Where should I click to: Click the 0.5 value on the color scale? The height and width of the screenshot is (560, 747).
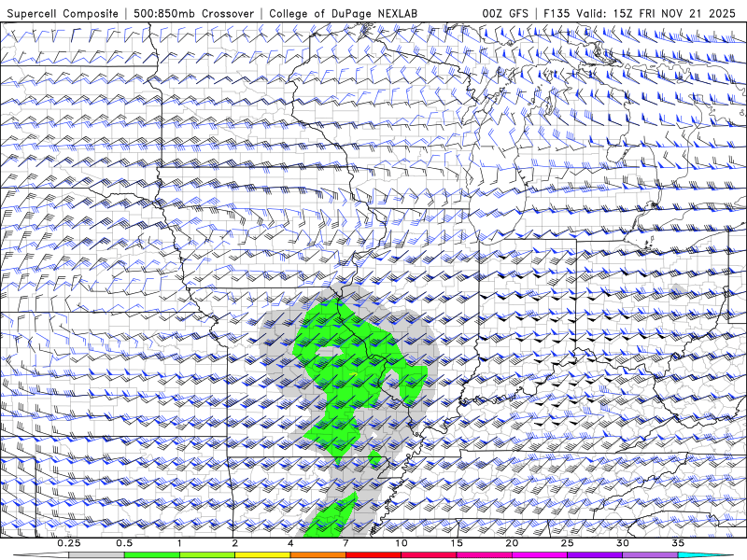pos(124,543)
